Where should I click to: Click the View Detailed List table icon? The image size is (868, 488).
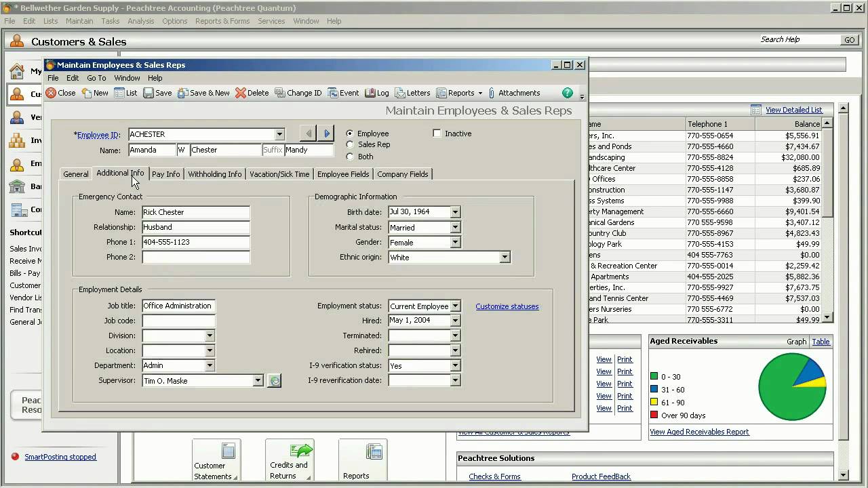(756, 110)
